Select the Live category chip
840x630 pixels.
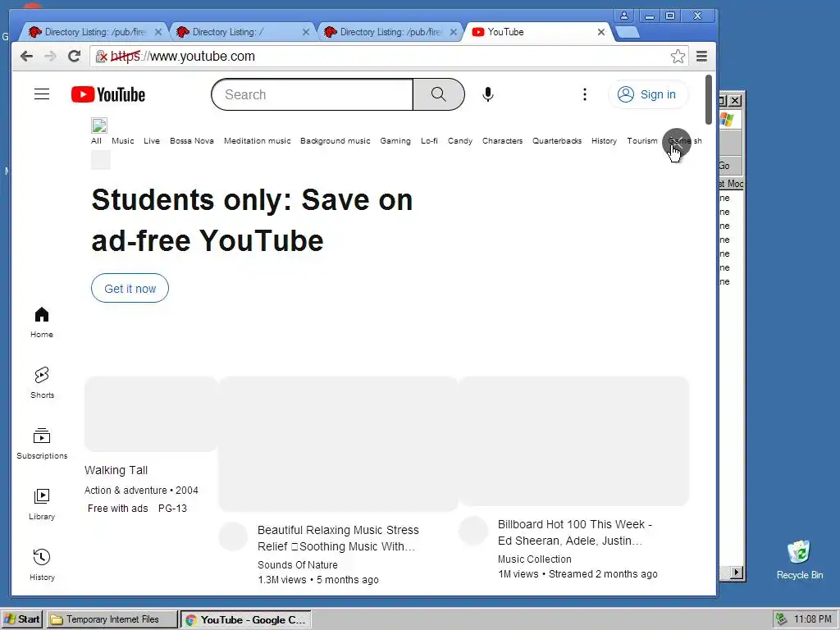coord(152,141)
